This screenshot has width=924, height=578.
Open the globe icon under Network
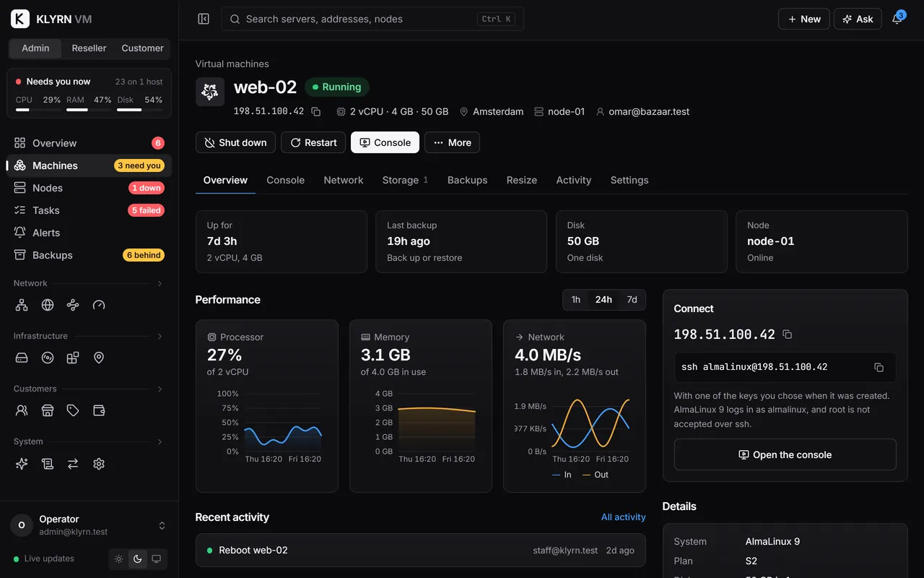48,305
